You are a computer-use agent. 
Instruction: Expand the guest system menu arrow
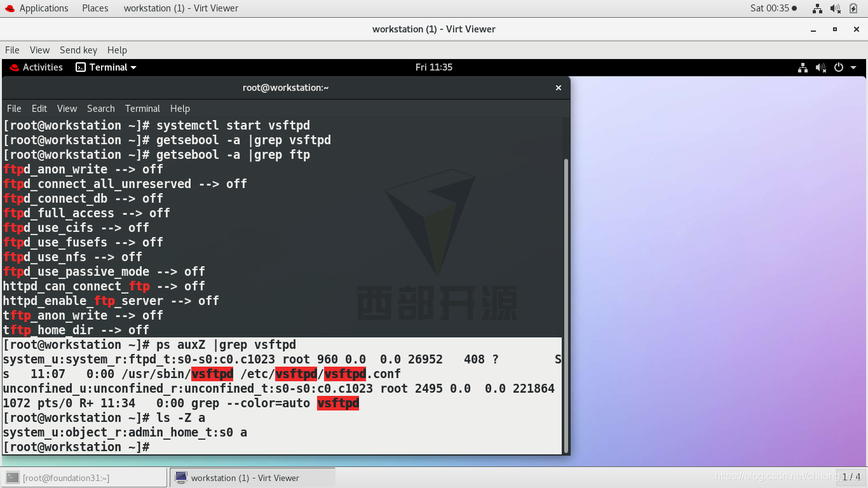coord(853,67)
